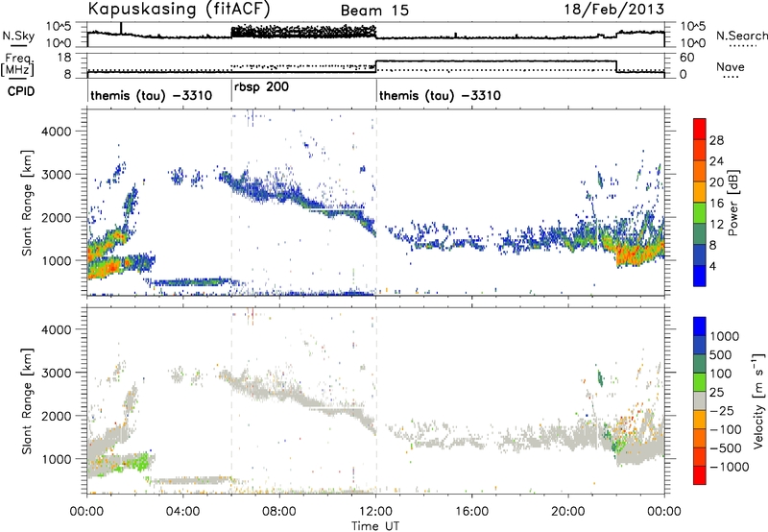The image size is (768, 532).
Task: Pick the light green Velocity colorbar segment between 25 and 100
Action: [x=700, y=382]
